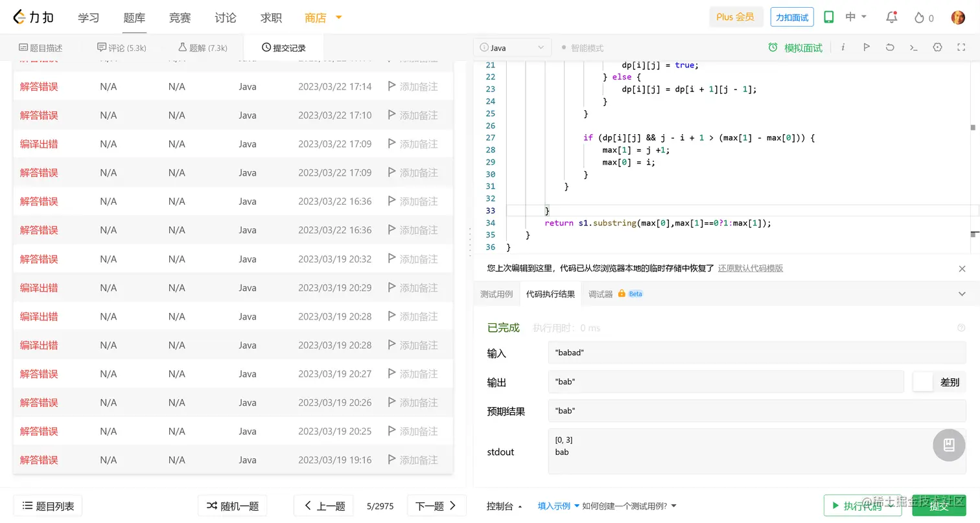Switch to the 测试用例 tab
The height and width of the screenshot is (523, 980).
pyautogui.click(x=497, y=294)
